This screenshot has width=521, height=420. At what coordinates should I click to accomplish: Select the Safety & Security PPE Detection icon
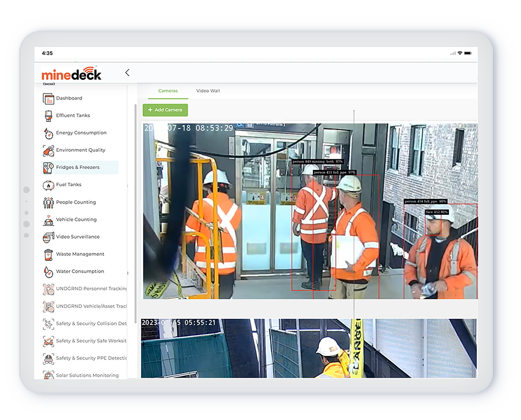pos(48,358)
